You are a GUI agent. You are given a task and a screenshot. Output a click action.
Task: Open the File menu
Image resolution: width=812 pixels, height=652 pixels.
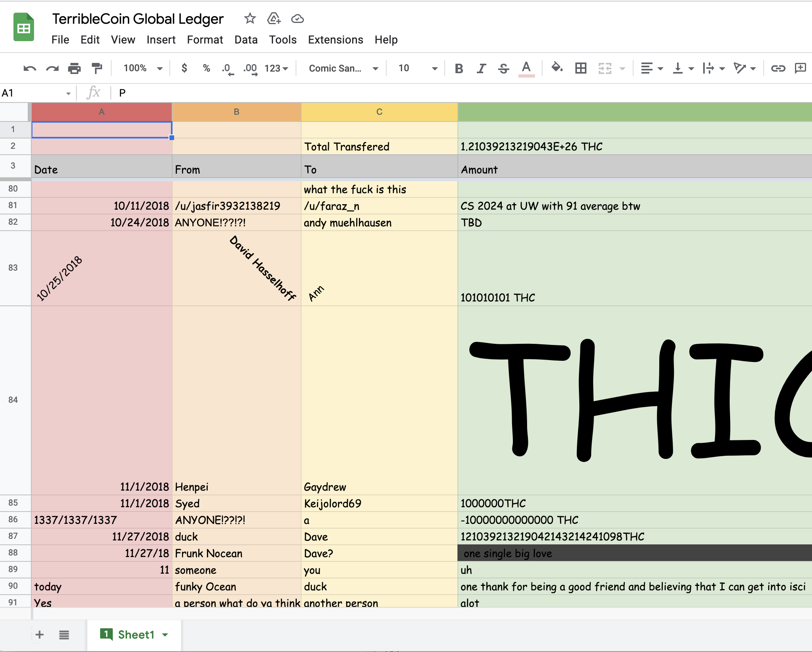(60, 40)
